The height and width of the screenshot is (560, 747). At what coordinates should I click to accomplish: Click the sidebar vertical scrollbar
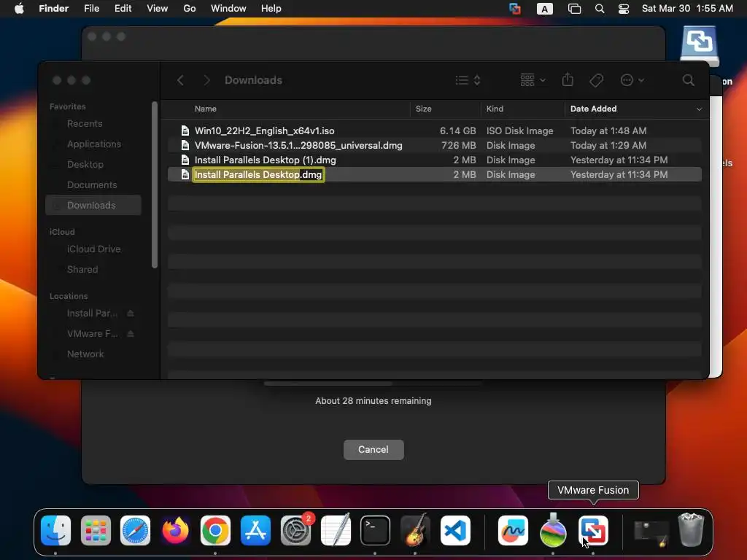pyautogui.click(x=155, y=184)
